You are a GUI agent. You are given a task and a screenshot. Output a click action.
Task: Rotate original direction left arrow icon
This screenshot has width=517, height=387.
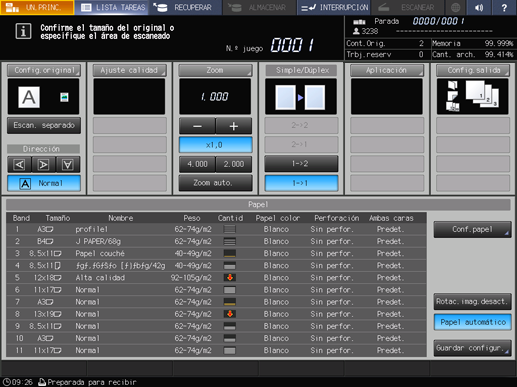coord(19,164)
